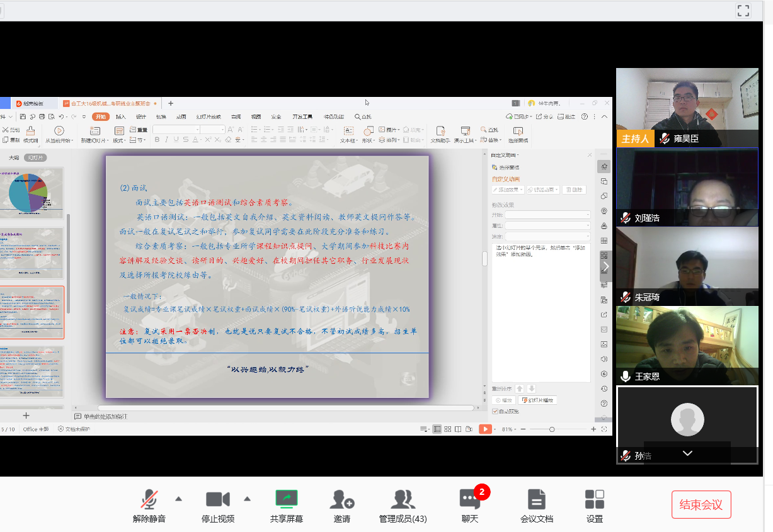Click the 结束会议 end meeting button
The height and width of the screenshot is (532, 773).
tap(701, 504)
